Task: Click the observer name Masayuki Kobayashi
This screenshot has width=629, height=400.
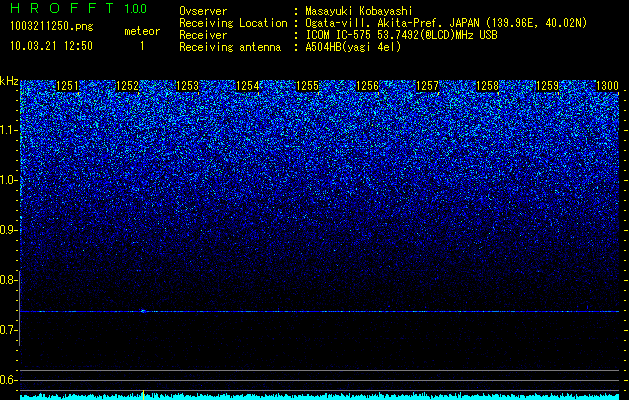Action: pyautogui.click(x=359, y=11)
